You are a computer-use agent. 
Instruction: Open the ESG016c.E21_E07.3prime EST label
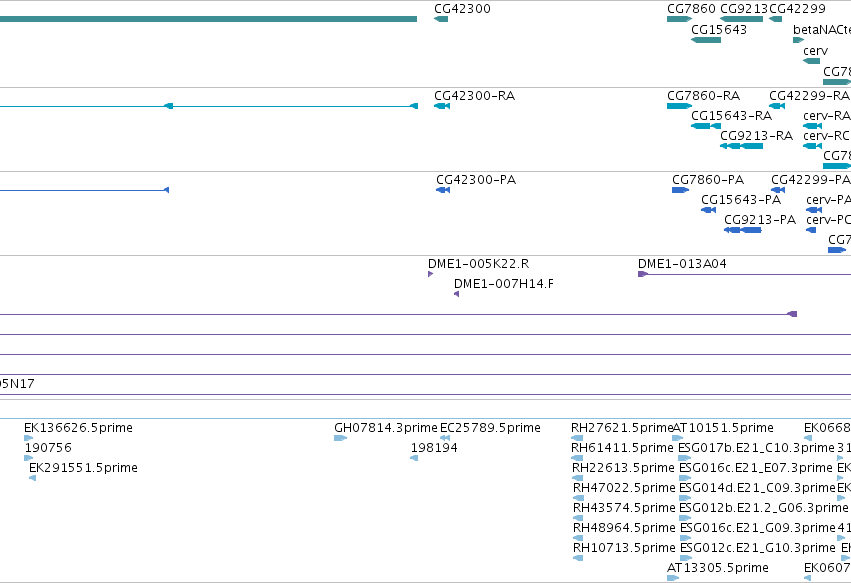[x=755, y=468]
